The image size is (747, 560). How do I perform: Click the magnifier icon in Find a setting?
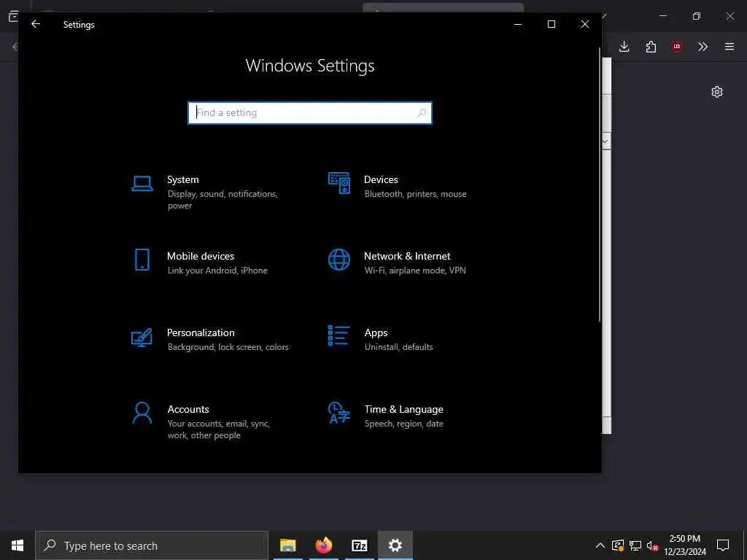pos(422,113)
